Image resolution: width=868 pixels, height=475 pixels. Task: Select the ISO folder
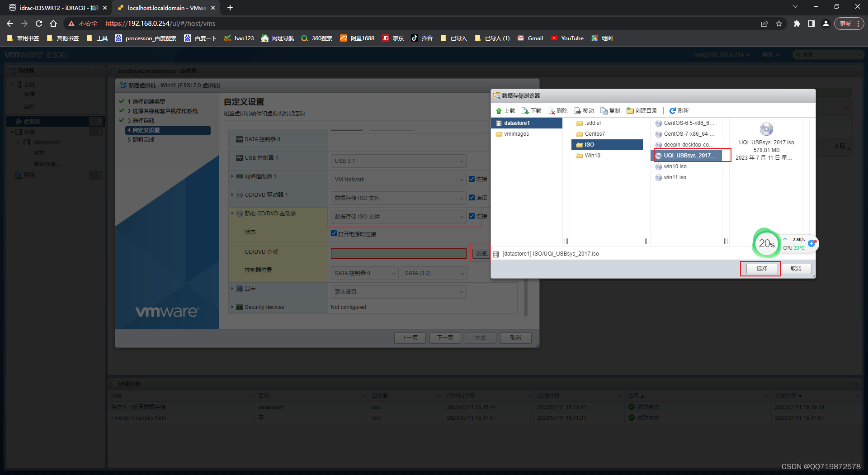(x=607, y=145)
